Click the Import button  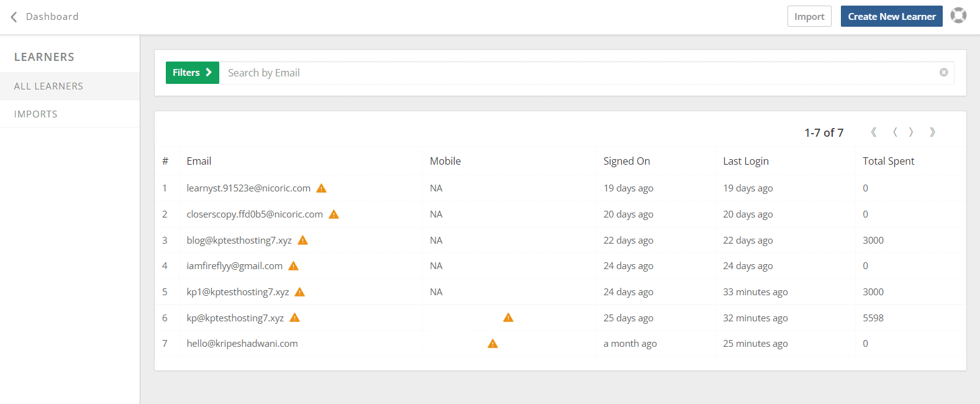(809, 17)
